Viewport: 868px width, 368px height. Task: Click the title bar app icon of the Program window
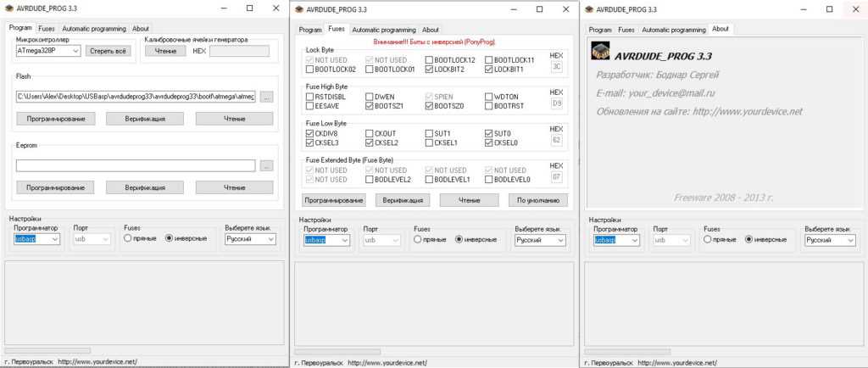pyautogui.click(x=10, y=8)
